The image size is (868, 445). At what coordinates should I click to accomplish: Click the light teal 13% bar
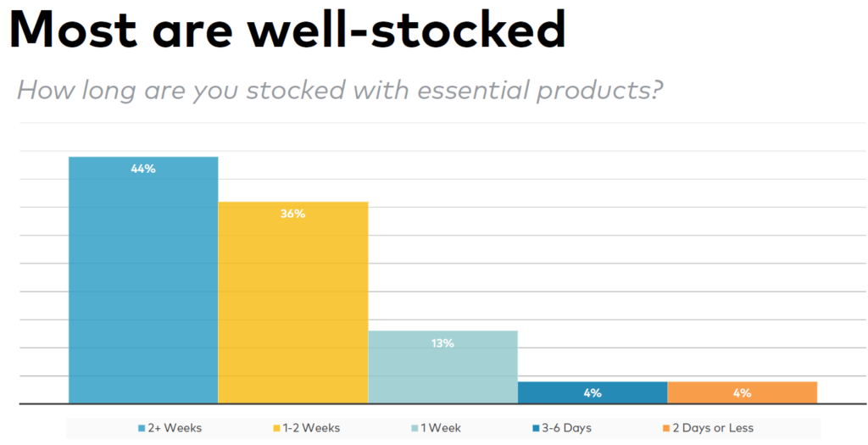point(442,367)
